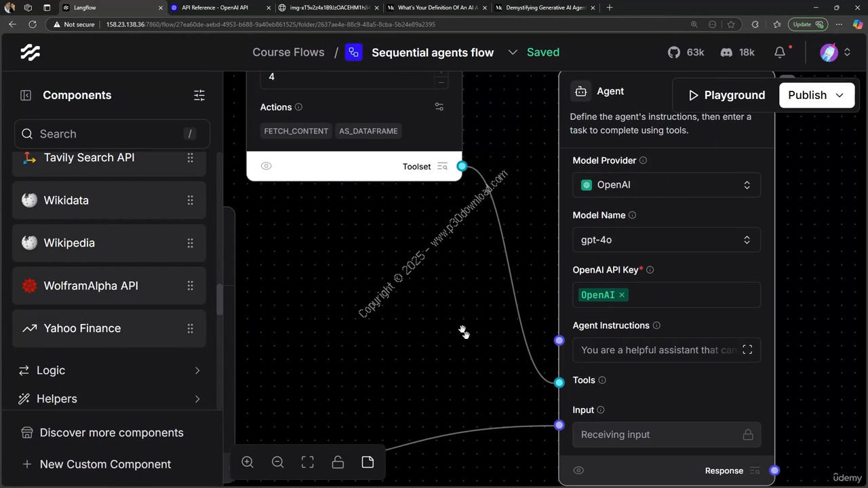Open Publish dropdown
868x488 pixels.
[x=816, y=95]
